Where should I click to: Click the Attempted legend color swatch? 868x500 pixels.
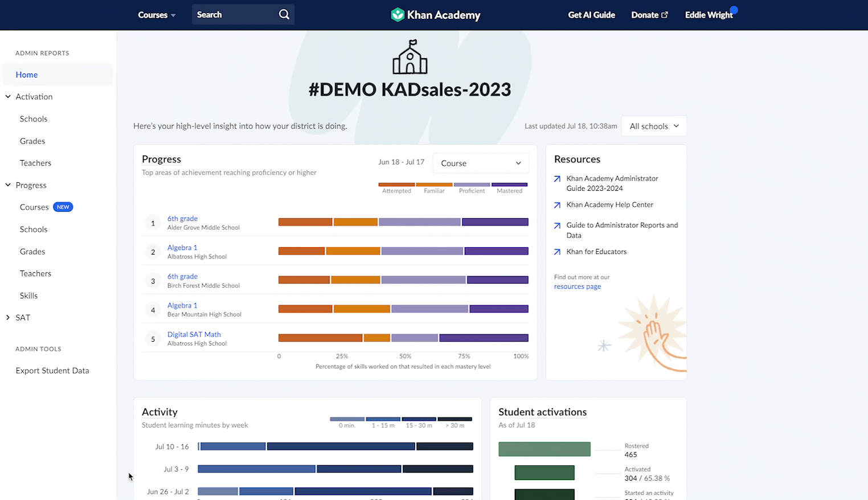coord(396,185)
